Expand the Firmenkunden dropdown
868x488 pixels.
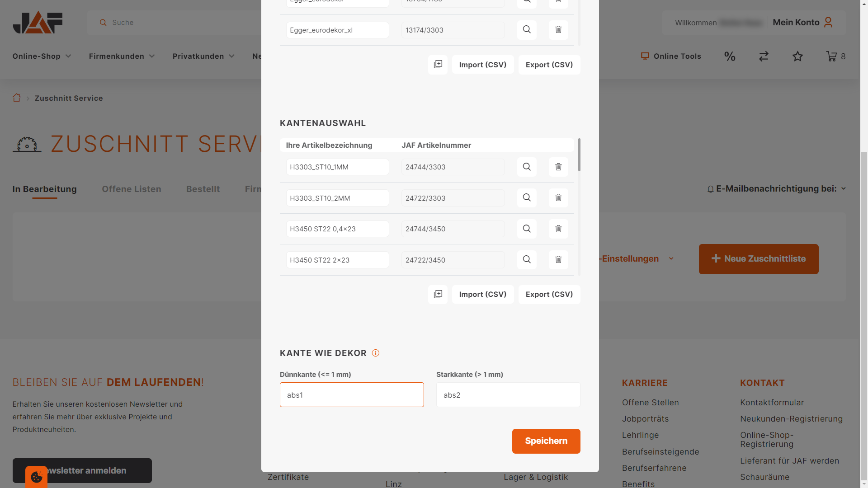(122, 56)
